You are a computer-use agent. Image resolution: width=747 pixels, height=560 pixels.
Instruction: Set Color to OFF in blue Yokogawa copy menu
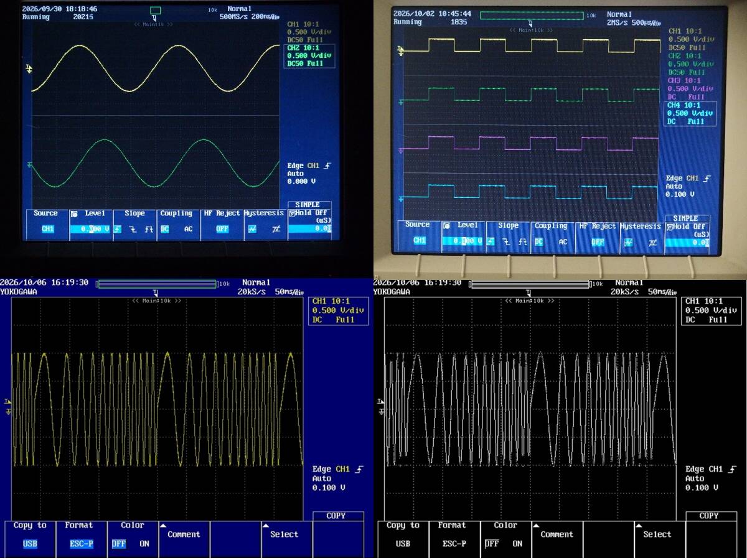coord(119,544)
